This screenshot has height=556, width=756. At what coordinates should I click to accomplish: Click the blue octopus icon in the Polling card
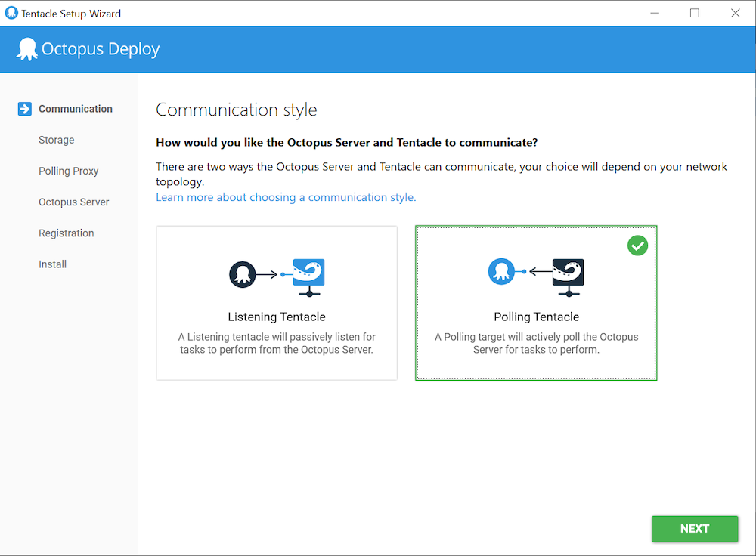[x=501, y=272]
